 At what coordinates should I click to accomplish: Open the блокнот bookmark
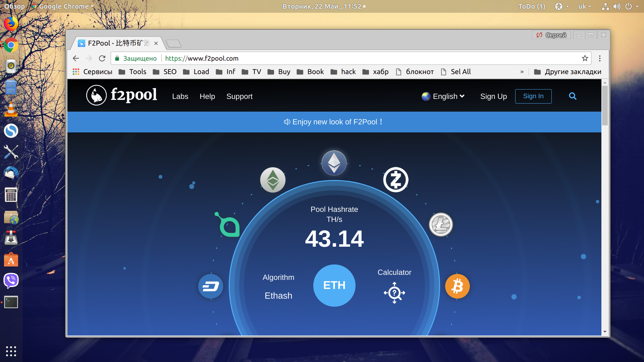point(415,72)
